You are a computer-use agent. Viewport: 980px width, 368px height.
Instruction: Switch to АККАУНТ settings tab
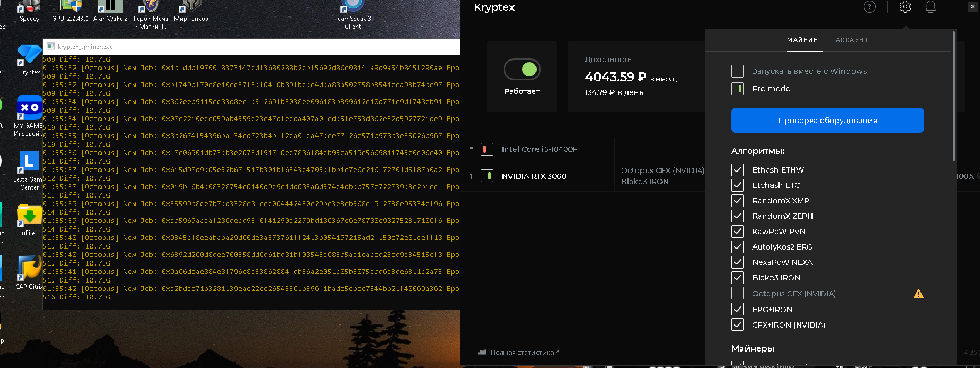point(852,40)
